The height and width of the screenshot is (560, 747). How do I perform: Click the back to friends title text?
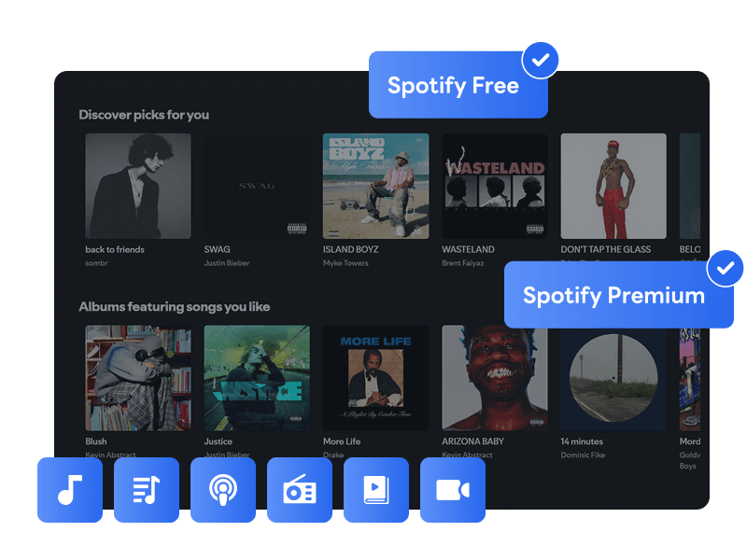pos(115,249)
